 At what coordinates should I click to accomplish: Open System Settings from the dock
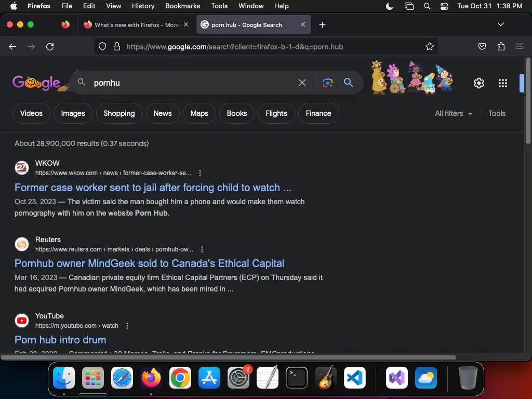pyautogui.click(x=238, y=378)
